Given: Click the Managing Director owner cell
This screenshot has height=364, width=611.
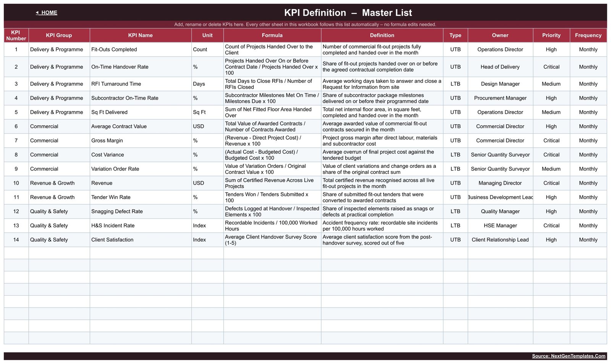Looking at the screenshot, I should click(x=500, y=183).
